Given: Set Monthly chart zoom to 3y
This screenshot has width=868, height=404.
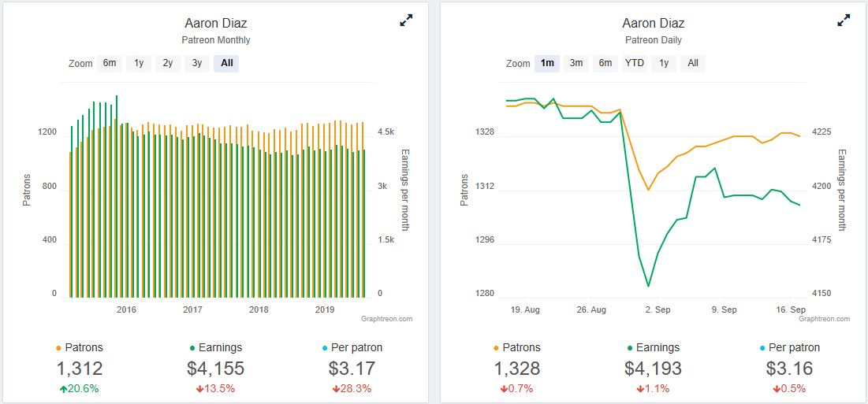Looking at the screenshot, I should [197, 63].
